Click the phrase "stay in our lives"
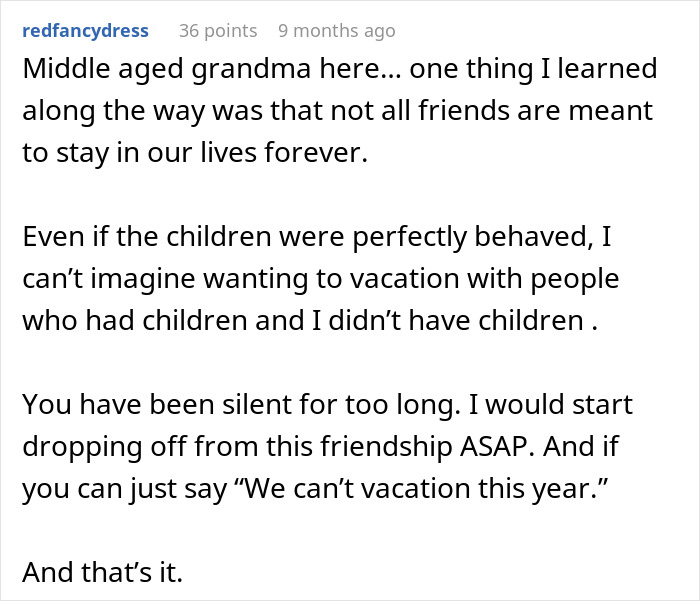The image size is (700, 601). 132,152
